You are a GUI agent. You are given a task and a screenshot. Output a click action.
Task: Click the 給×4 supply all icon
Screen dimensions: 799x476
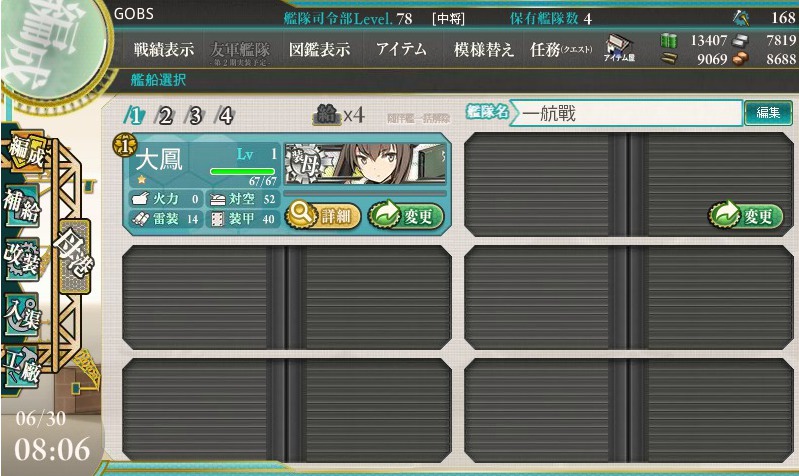point(339,115)
